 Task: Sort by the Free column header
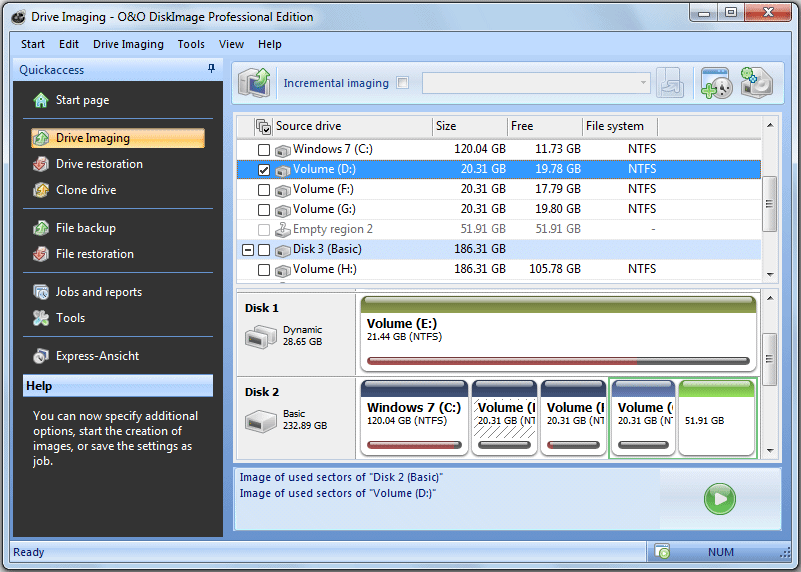545,126
